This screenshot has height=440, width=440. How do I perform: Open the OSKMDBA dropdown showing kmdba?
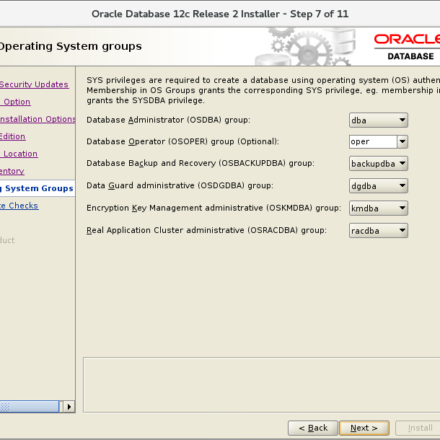tap(378, 208)
